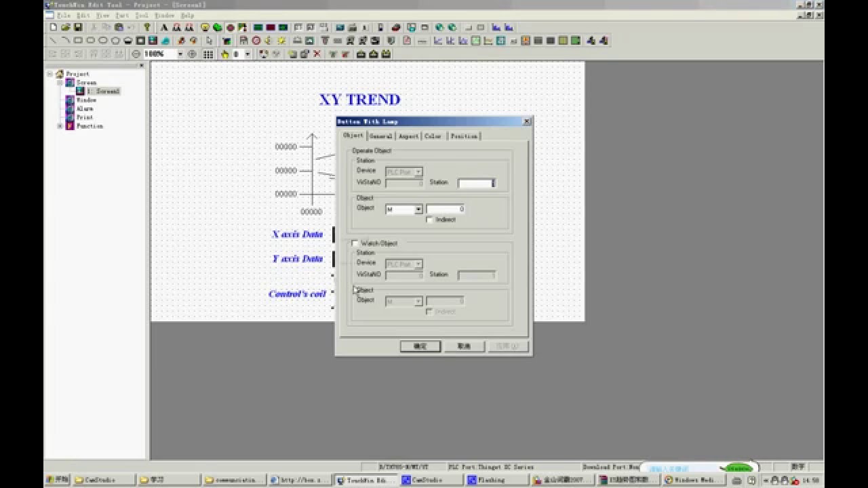Screen dimensions: 868x488
Task: Select the straight Line drawing tool
Action: click(x=54, y=41)
